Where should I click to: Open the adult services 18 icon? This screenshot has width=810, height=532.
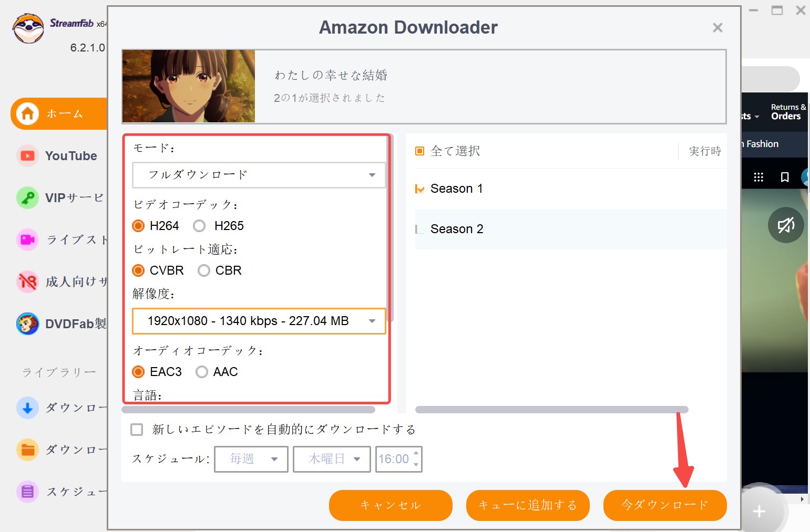(x=27, y=282)
